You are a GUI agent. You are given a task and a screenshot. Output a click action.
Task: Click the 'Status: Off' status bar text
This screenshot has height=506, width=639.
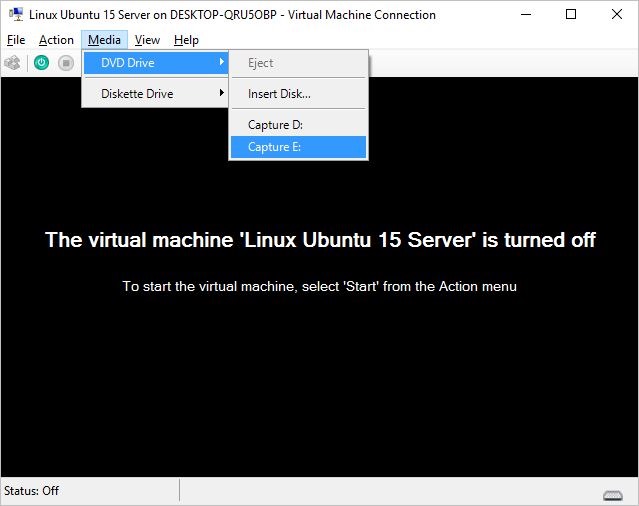32,491
